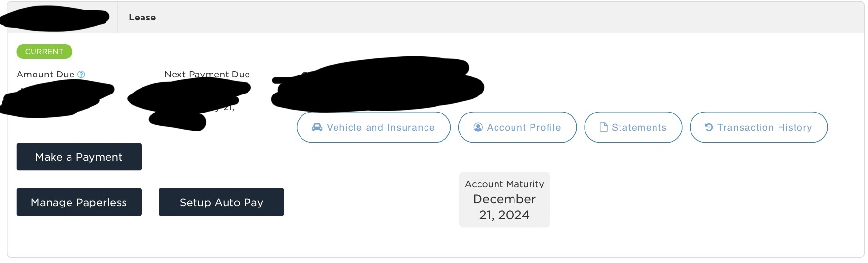
Task: Click the car icon in Vehicle and Insurance
Action: coord(317,128)
